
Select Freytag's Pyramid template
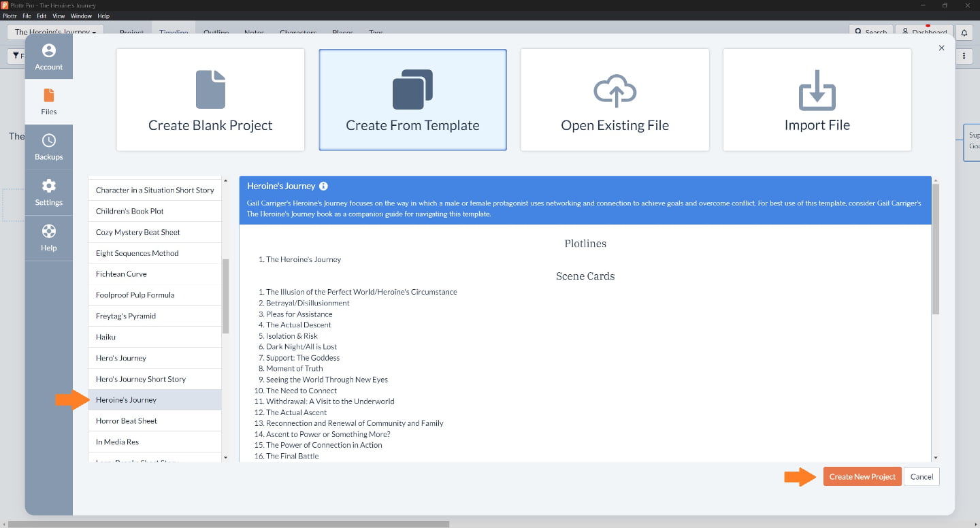pyautogui.click(x=155, y=316)
